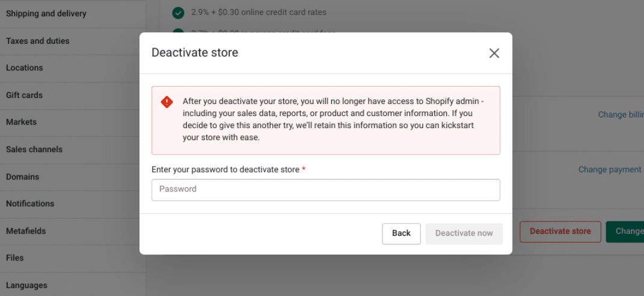Open Shipping and delivery settings
The height and width of the screenshot is (296, 644).
coord(46,13)
